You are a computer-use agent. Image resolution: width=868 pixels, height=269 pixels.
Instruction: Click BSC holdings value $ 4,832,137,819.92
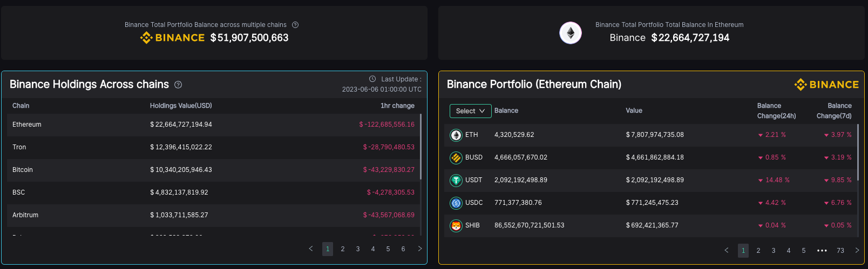(179, 192)
